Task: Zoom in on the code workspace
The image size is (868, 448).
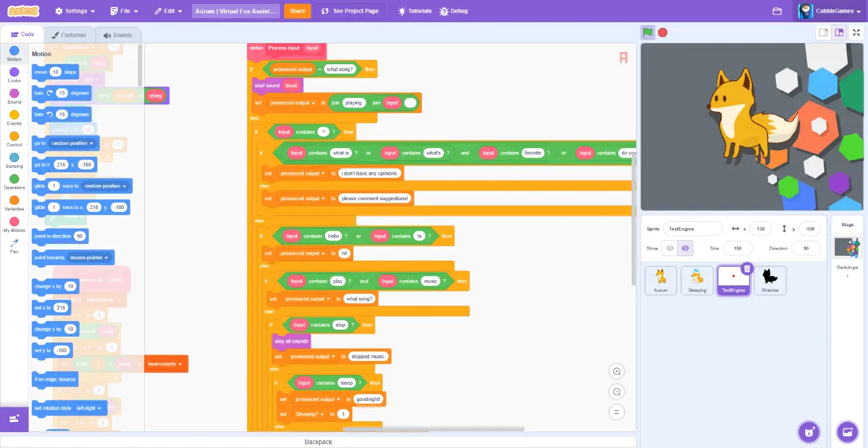Action: [616, 371]
